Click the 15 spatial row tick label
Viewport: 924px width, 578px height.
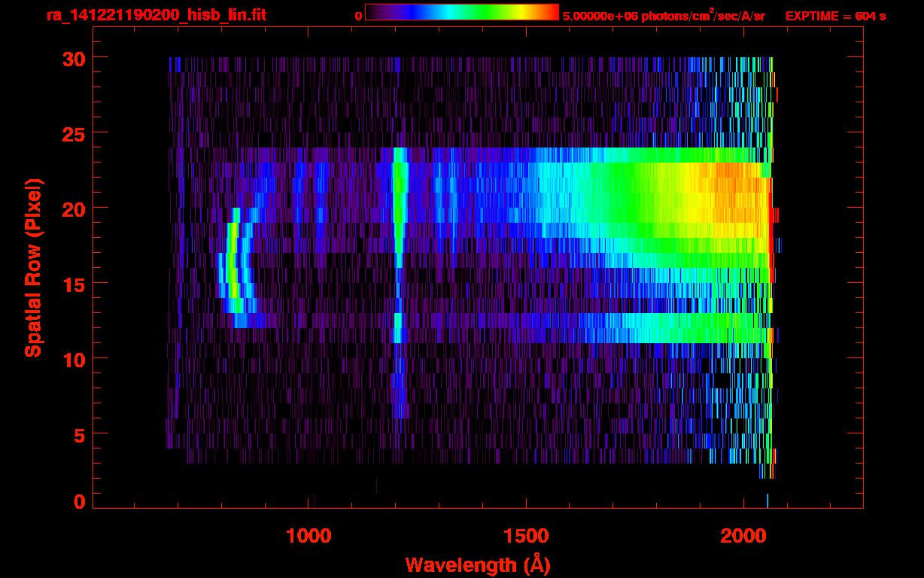(x=72, y=284)
